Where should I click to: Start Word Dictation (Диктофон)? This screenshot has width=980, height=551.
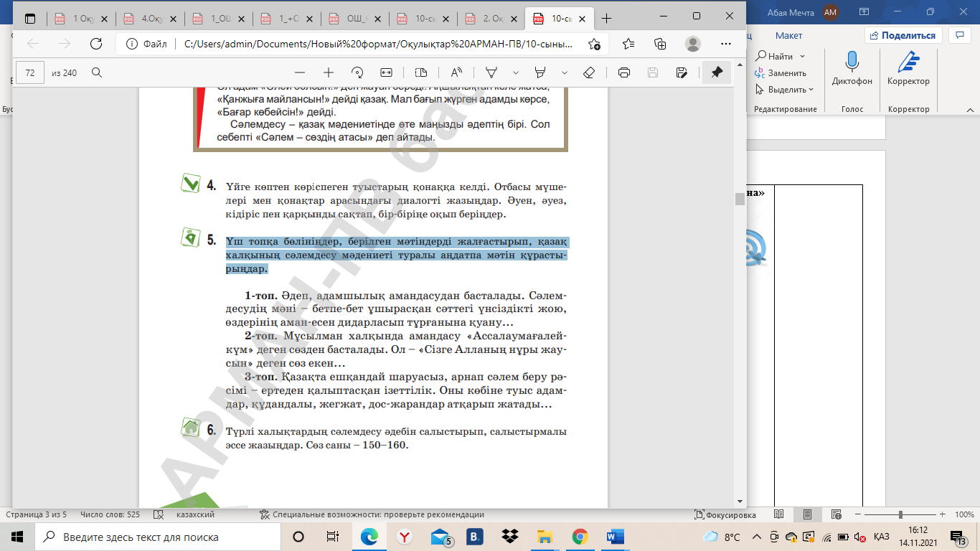tap(852, 69)
